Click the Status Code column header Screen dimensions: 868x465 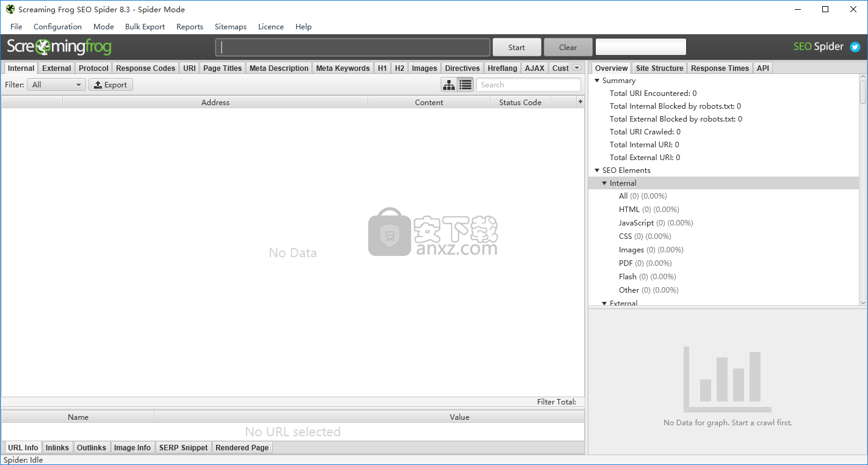[520, 102]
